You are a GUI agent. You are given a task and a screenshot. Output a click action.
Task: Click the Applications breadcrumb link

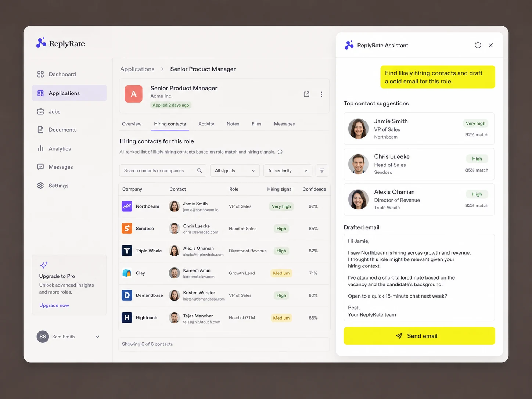pyautogui.click(x=137, y=69)
